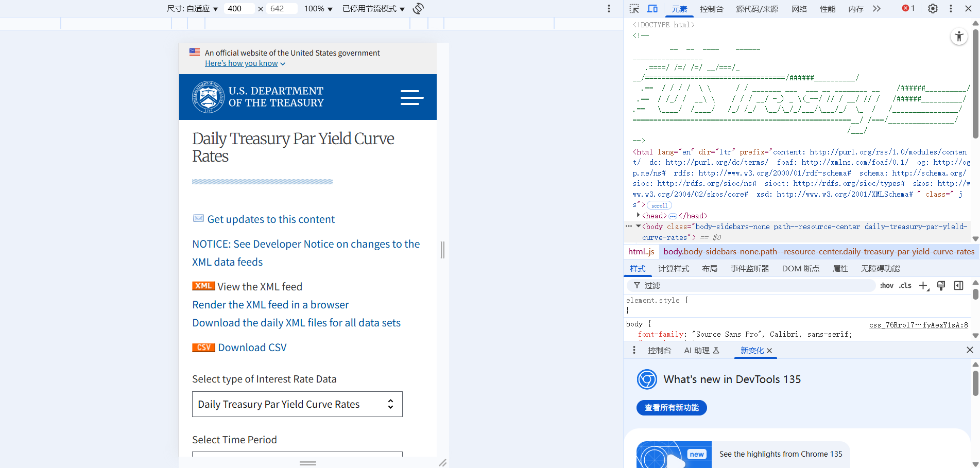This screenshot has height=468, width=980.
Task: Activate the inspect element picker icon
Action: 634,9
